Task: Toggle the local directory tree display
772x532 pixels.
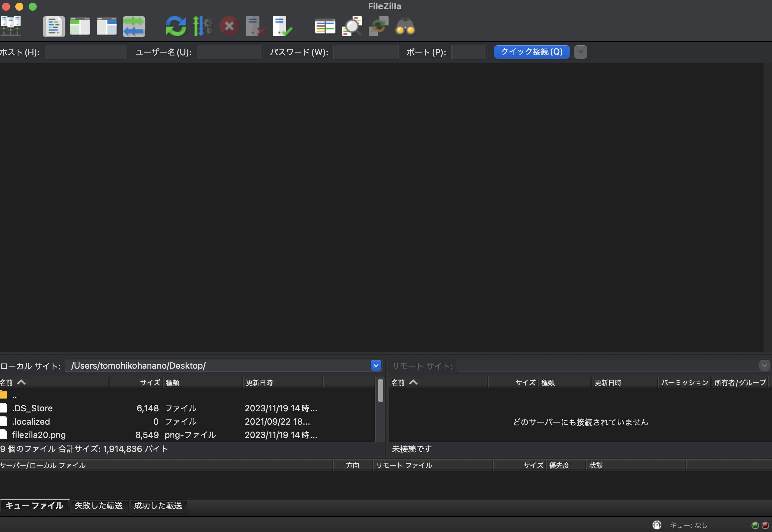Action: click(x=80, y=26)
